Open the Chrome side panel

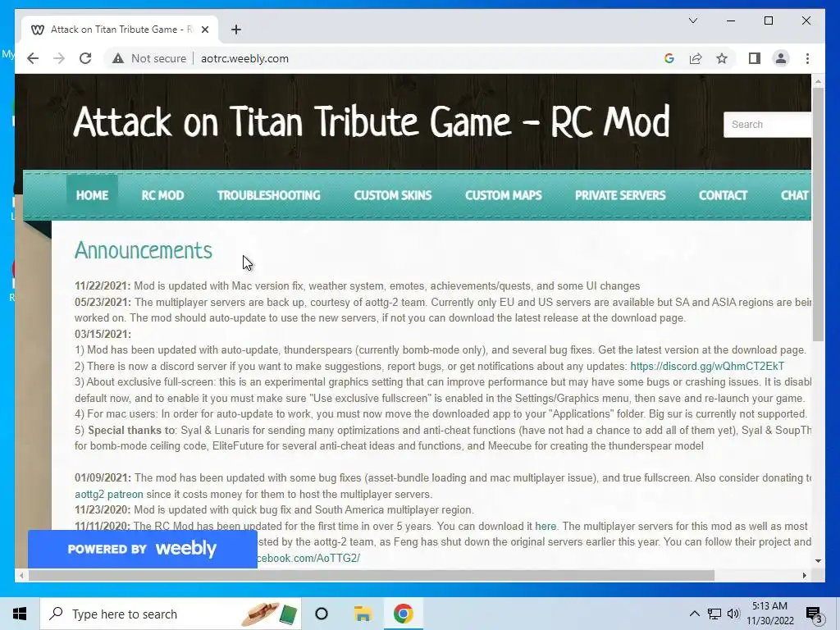coord(755,58)
